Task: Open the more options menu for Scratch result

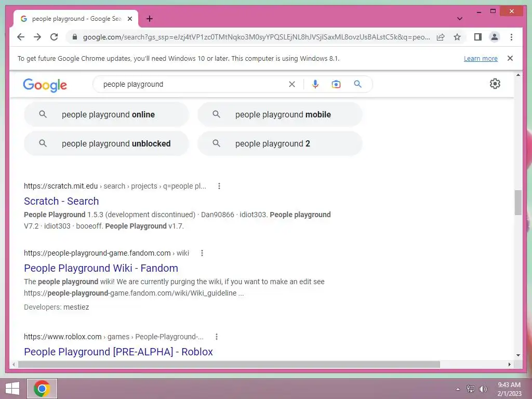Action: pyautogui.click(x=219, y=186)
